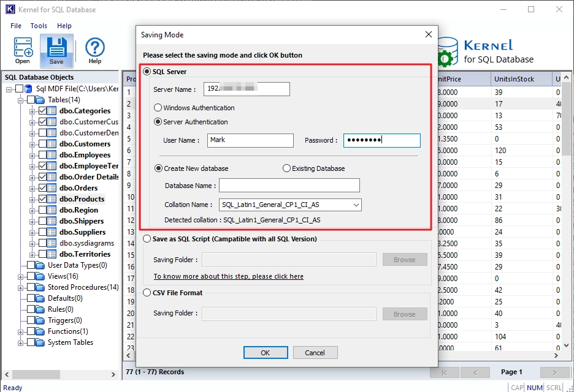574x392 pixels.
Task: Click the User Name input field
Action: 250,140
